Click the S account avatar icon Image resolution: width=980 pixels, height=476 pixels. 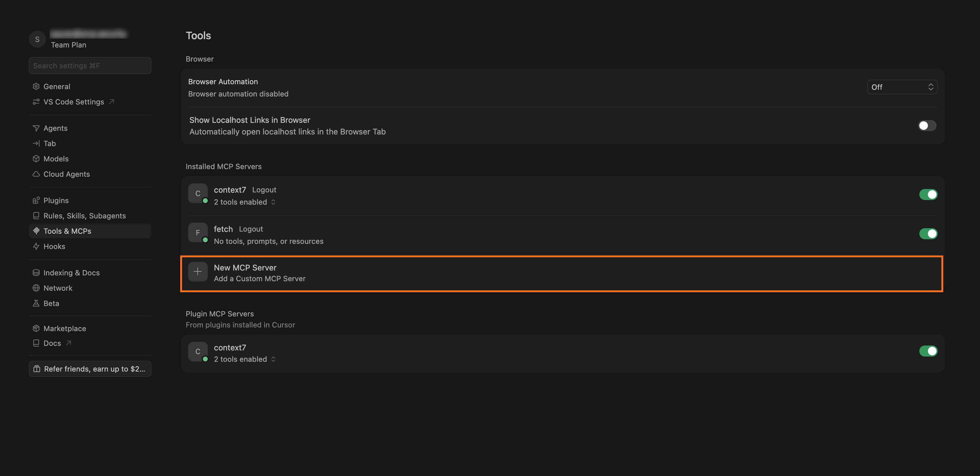[x=37, y=39]
